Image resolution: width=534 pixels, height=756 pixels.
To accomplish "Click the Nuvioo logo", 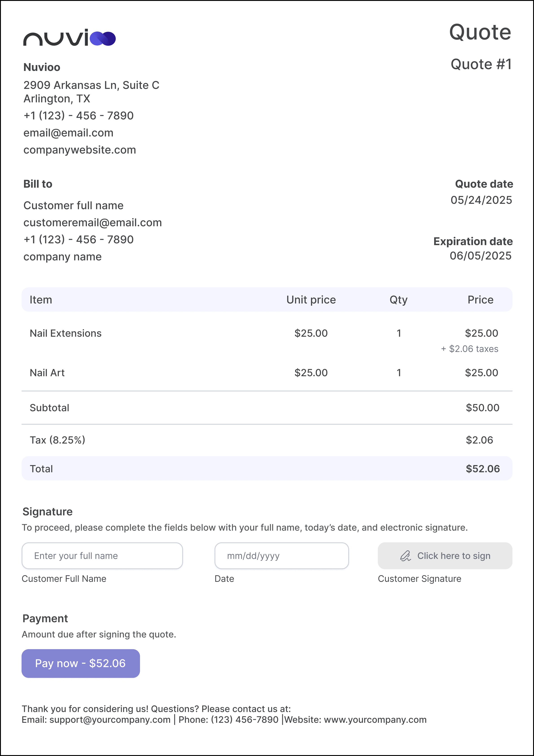I will 70,38.
